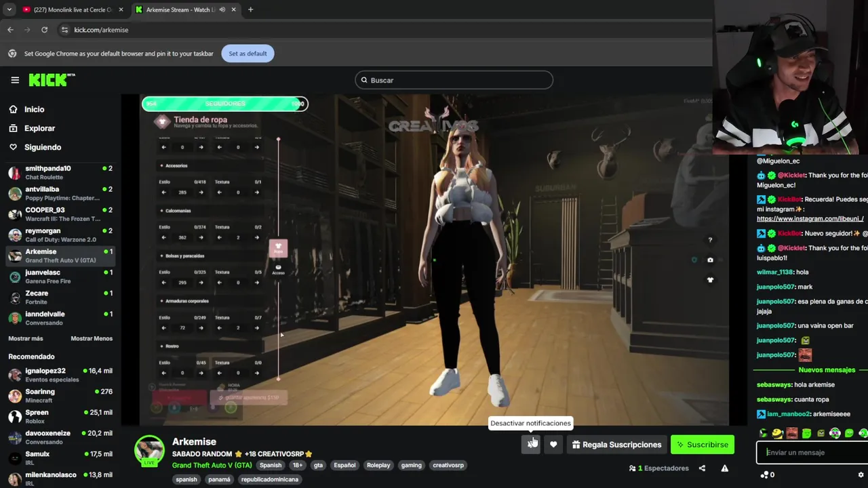Open the share stream icon
868x488 pixels.
tap(702, 468)
